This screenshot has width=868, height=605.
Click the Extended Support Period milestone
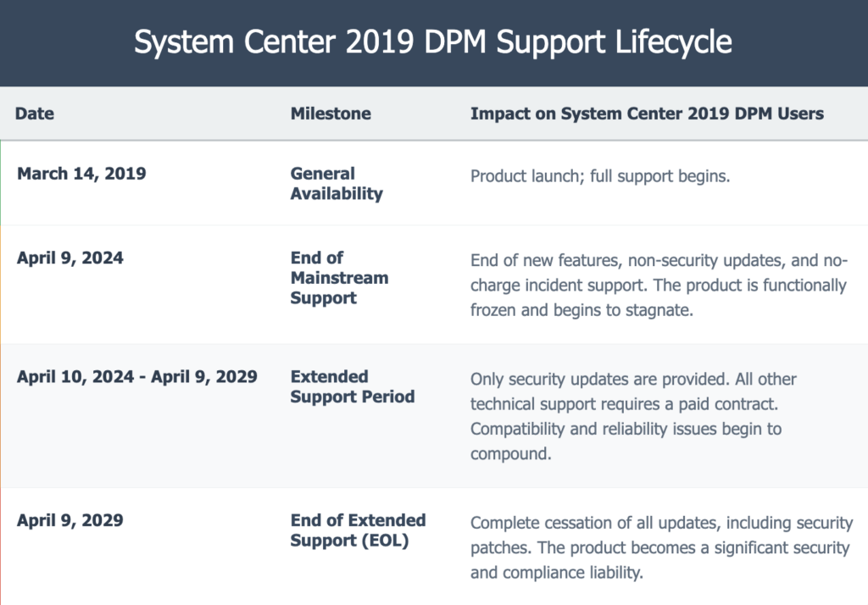352,386
